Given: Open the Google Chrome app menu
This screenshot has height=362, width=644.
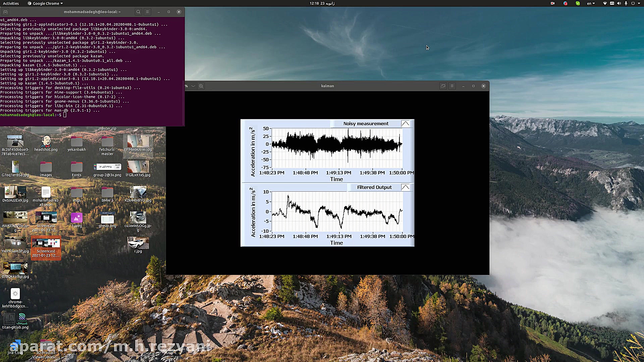Looking at the screenshot, I should point(45,3).
